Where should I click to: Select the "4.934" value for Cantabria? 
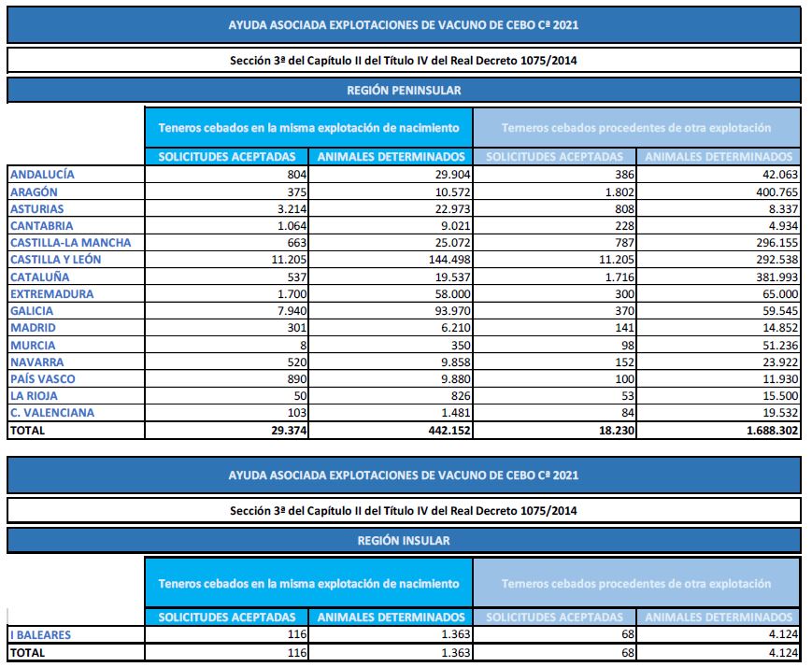click(x=784, y=226)
